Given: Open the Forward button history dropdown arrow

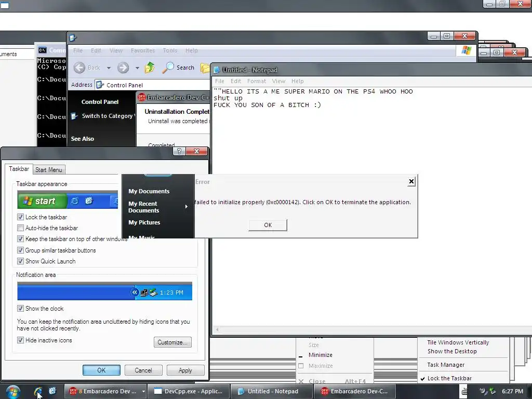Looking at the screenshot, I should click(x=137, y=68).
